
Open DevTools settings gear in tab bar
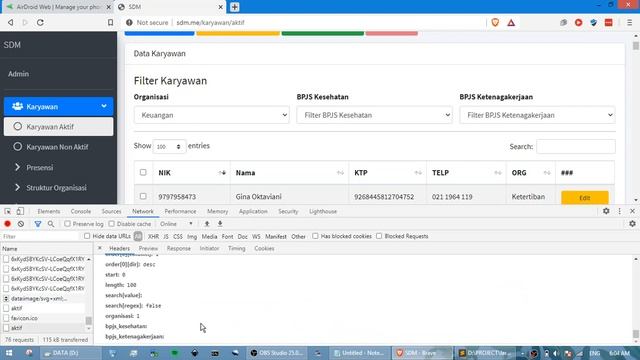click(606, 211)
